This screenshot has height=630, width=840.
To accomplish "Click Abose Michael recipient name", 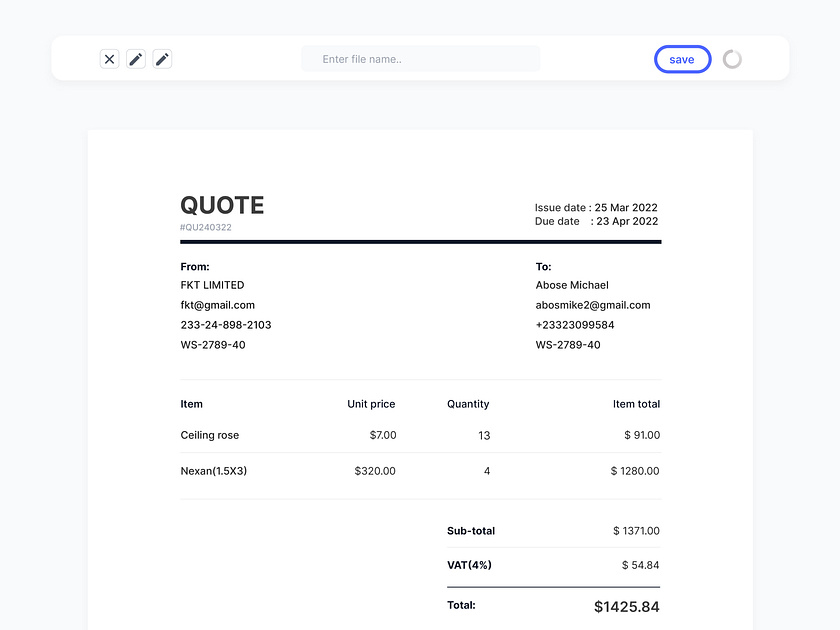I will 572,285.
